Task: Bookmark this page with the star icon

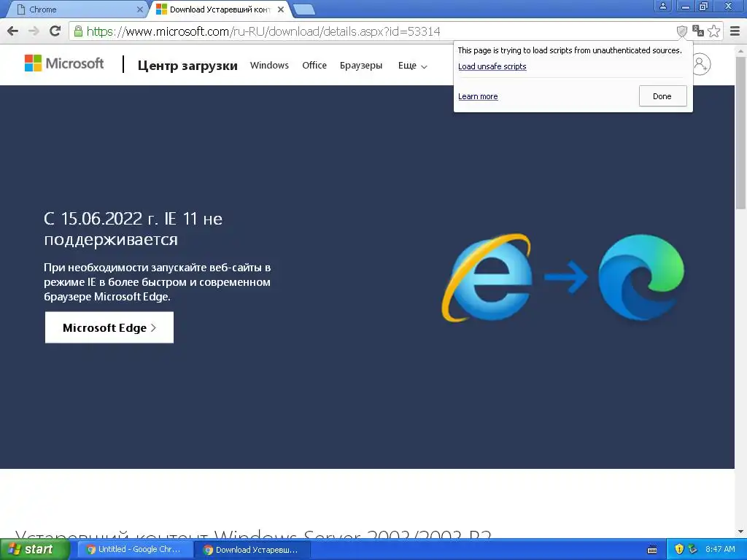Action: [x=713, y=31]
